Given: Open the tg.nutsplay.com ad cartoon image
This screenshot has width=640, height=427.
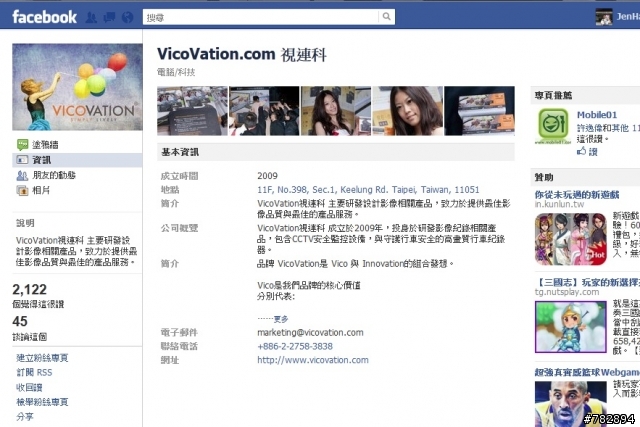Looking at the screenshot, I should (x=571, y=327).
